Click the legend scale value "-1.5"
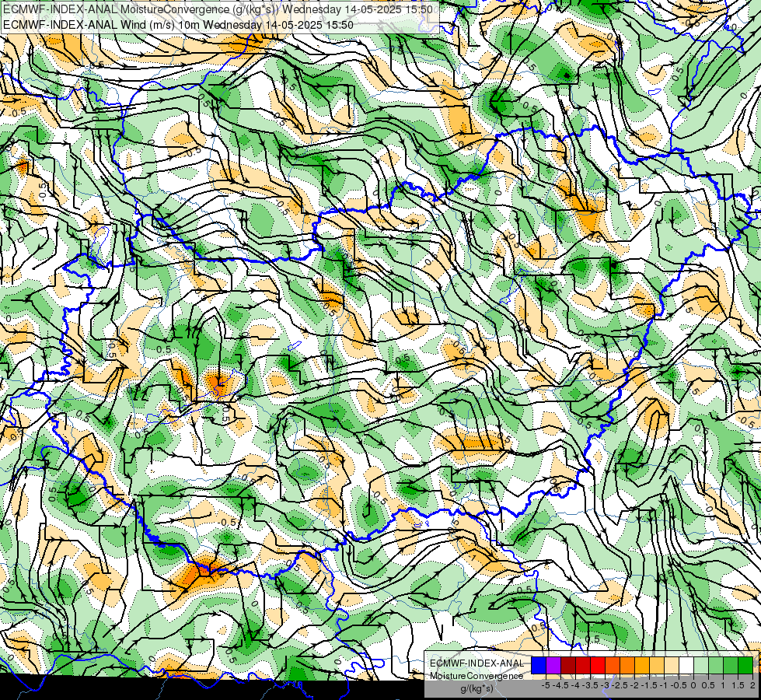761x700 pixels. (649, 685)
